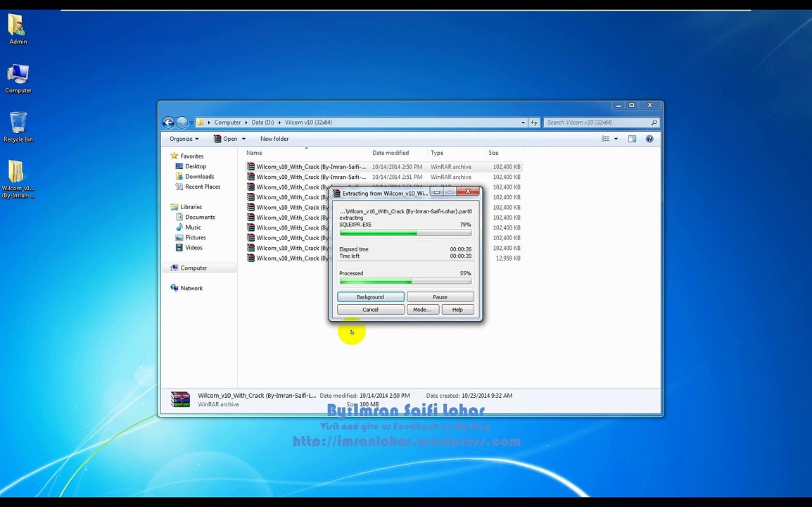The image size is (812, 507).
Task: Click New folder in toolbar
Action: click(x=274, y=139)
